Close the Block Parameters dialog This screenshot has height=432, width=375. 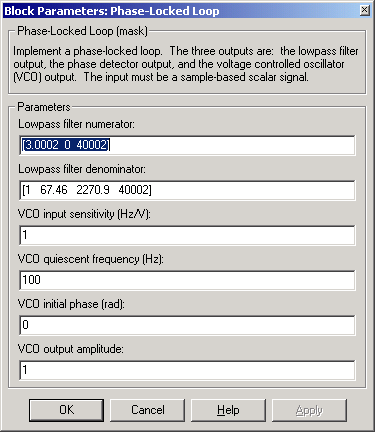365,11
